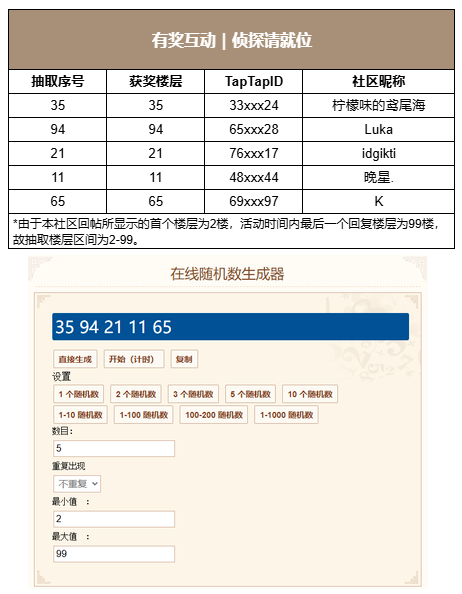The height and width of the screenshot is (594, 462).
Task: Select the TapTapID column header
Action: point(253,81)
